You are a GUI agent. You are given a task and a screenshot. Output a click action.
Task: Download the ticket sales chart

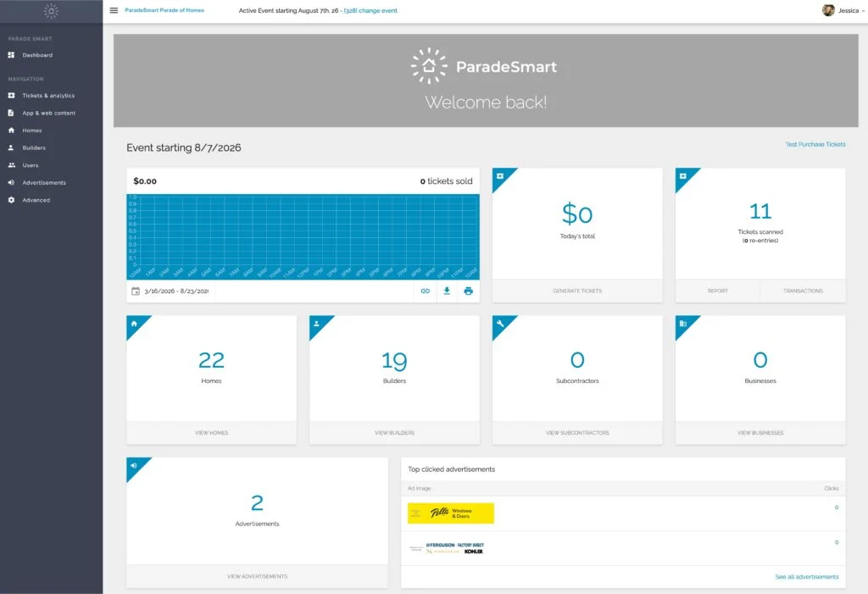click(447, 291)
